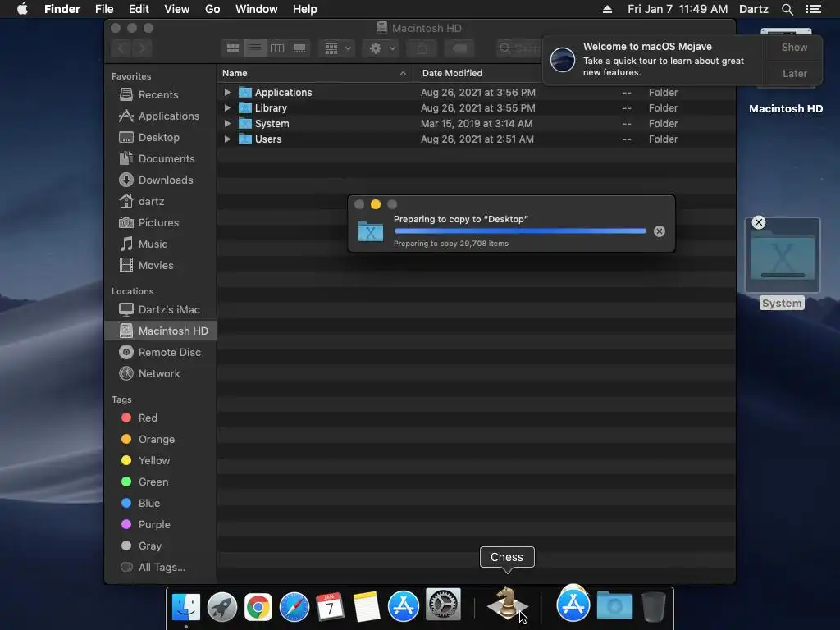
Task: Minimize the copy progress window
Action: click(x=376, y=204)
